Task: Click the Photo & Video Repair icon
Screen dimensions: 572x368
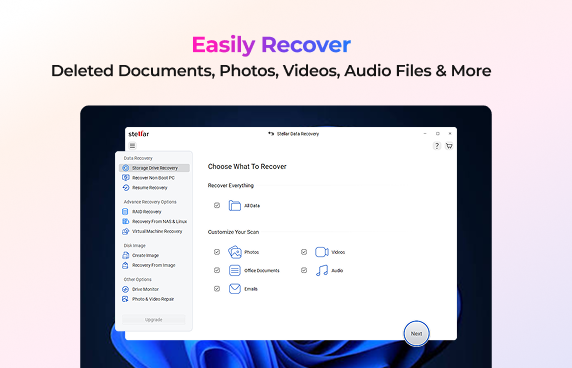Action: [x=125, y=299]
